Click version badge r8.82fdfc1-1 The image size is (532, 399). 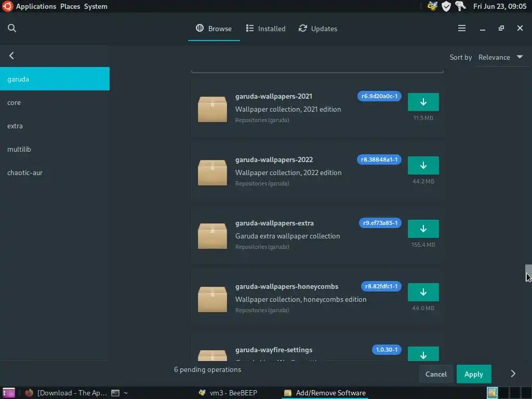coord(381,286)
